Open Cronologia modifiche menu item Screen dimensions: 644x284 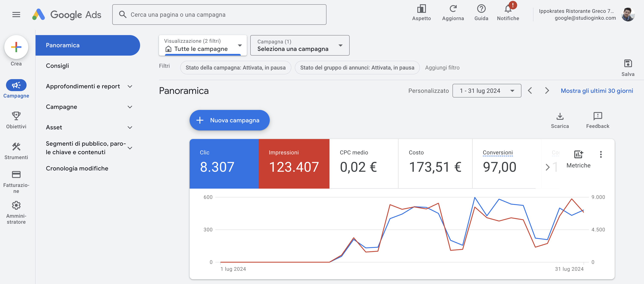77,169
